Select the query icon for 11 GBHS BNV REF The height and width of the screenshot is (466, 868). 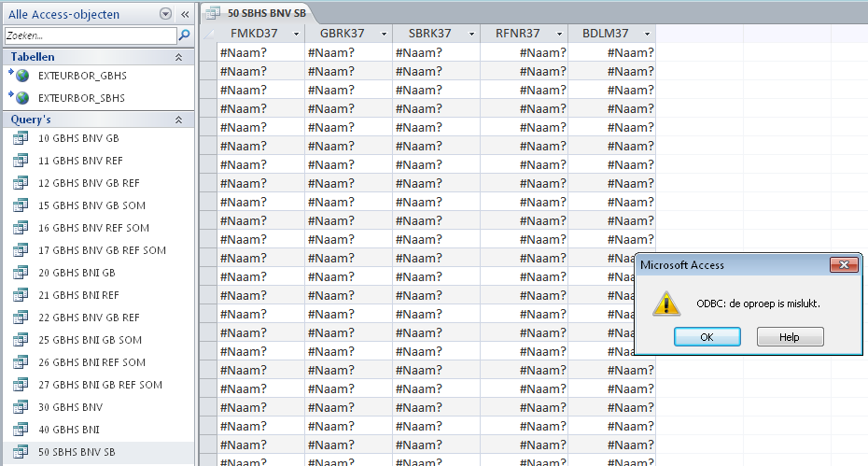coord(21,161)
